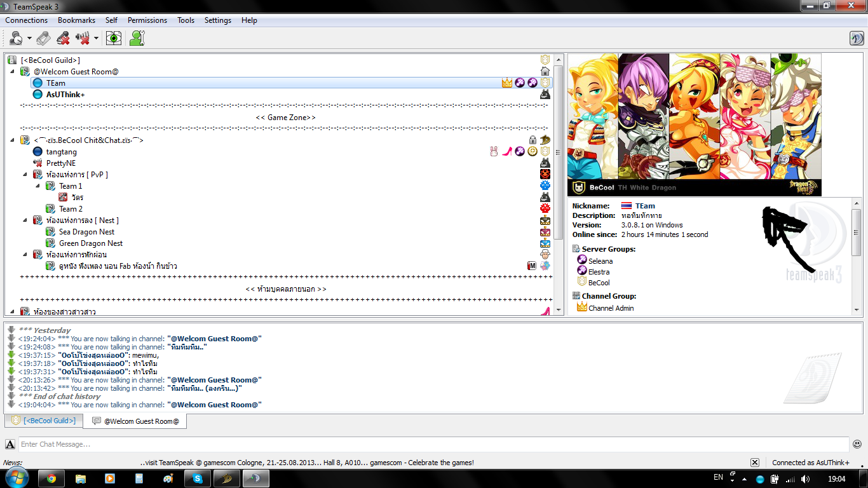
Task: Collapse the ห้องแห่งการลง [ Nest ] channel
Action: point(25,220)
